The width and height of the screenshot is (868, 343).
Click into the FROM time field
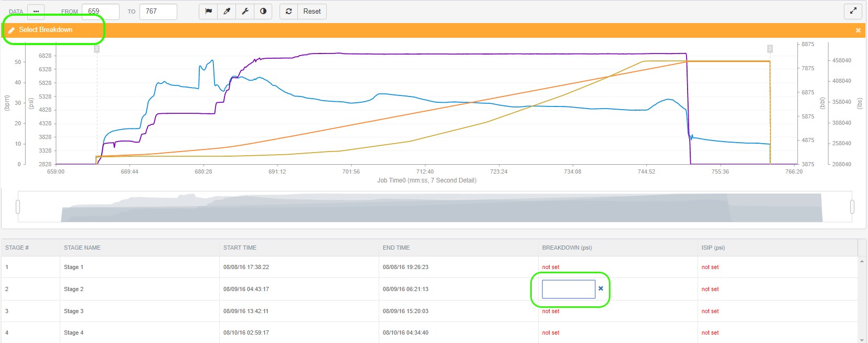tap(101, 12)
